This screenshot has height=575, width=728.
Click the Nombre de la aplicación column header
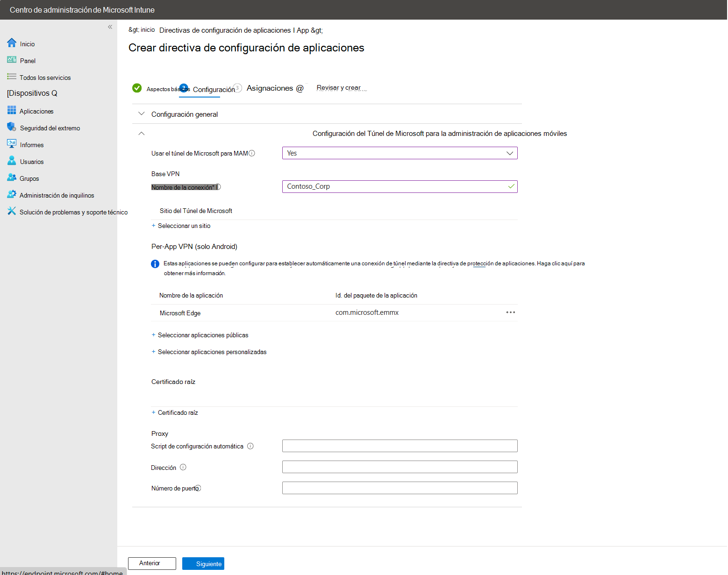(x=191, y=296)
